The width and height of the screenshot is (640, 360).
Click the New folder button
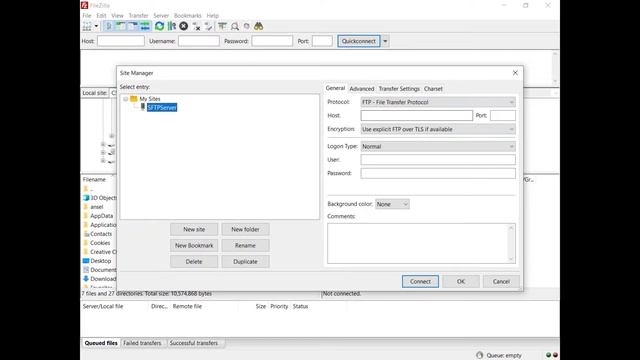245,229
